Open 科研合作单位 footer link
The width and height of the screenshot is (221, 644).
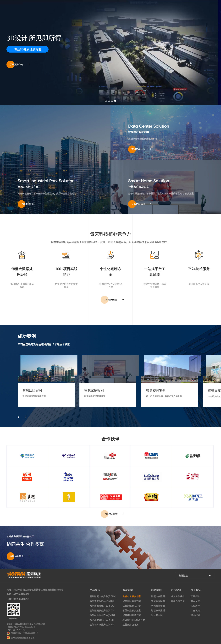(178, 601)
